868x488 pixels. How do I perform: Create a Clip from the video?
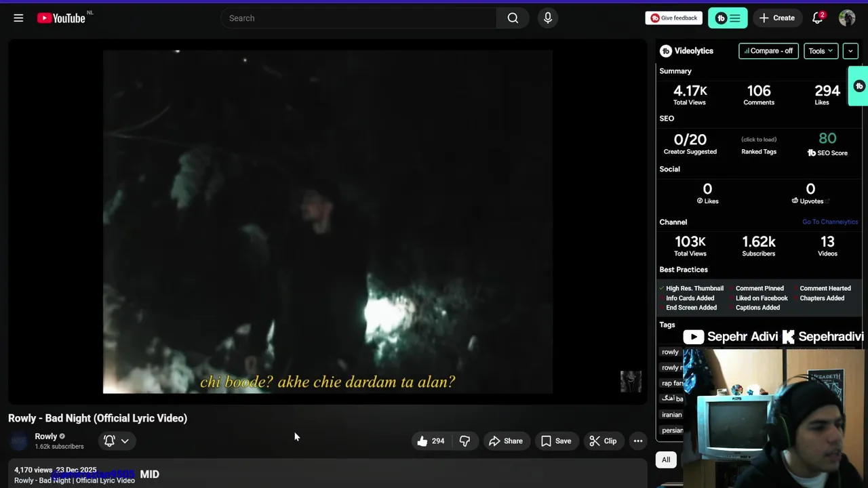point(603,441)
